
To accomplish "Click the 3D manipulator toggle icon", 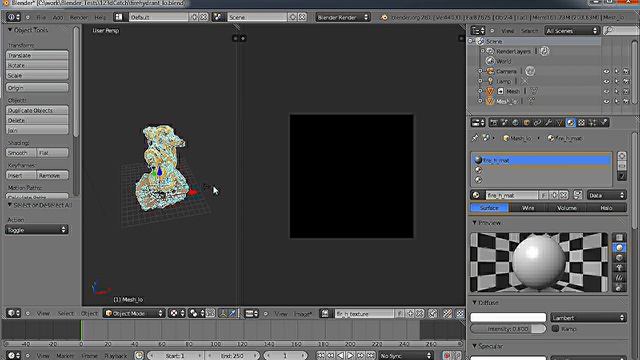I will tap(223, 313).
